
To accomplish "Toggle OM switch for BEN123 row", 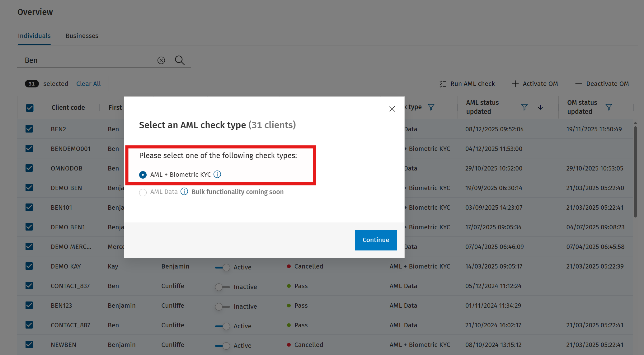I will coord(223,306).
